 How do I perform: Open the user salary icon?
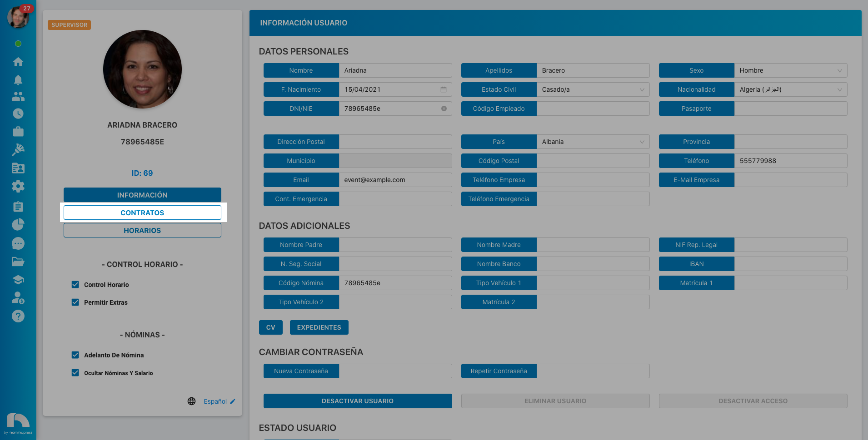click(x=18, y=298)
